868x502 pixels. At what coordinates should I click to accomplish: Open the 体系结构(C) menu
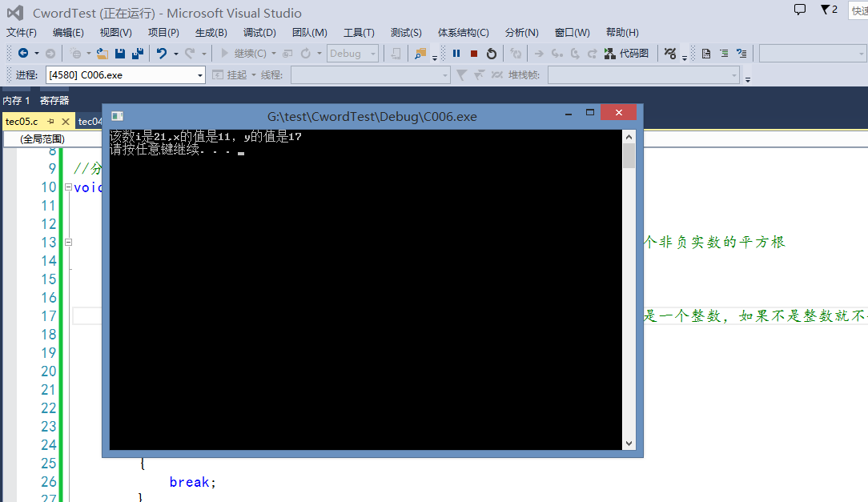pos(464,33)
